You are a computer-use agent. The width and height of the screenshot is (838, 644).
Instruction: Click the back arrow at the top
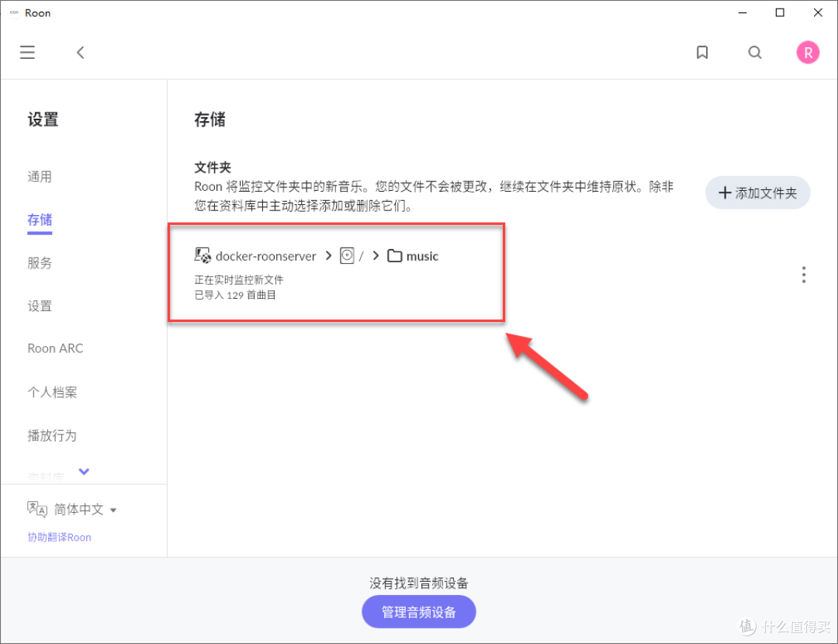coord(80,52)
